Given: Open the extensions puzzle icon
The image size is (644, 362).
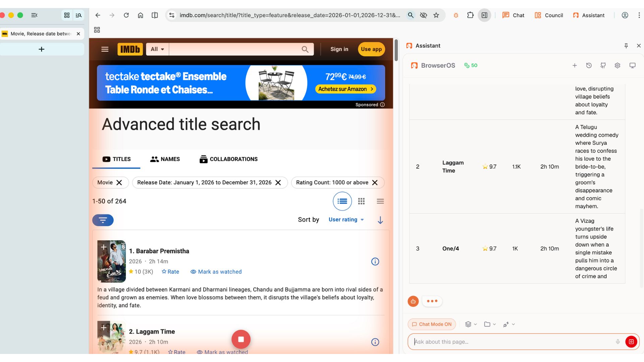Looking at the screenshot, I should 470,15.
